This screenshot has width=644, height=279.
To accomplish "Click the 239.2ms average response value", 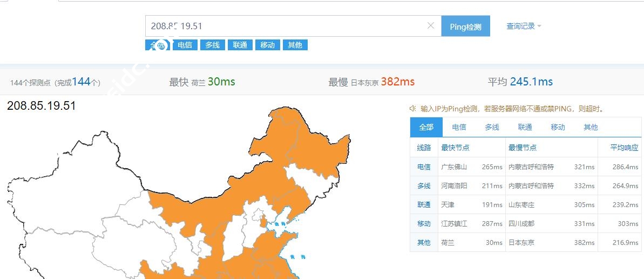I will point(626,204).
